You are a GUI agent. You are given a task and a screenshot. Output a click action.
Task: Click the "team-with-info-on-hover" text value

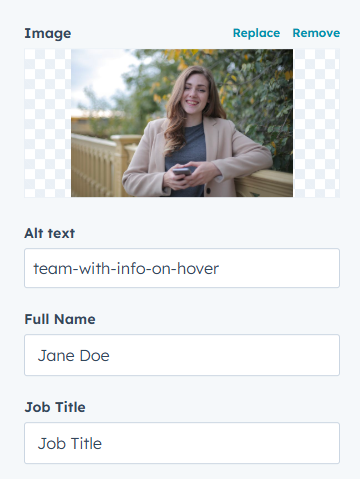[x=126, y=269]
